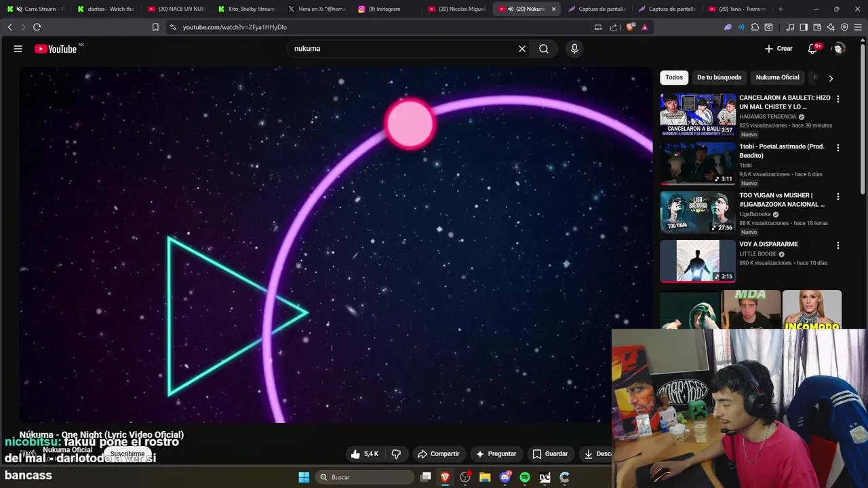Open the Windows Start menu
Screen dimensions: 868x488
tap(304, 477)
